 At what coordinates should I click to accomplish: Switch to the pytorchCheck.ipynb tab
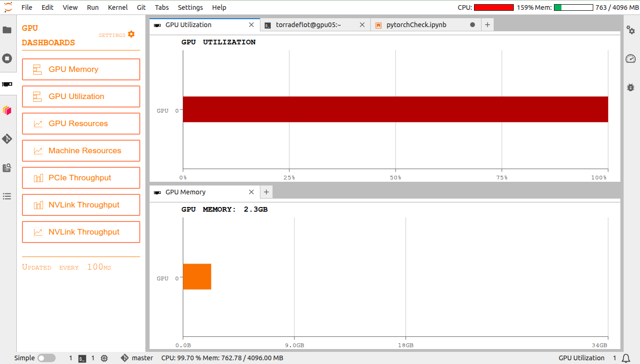(x=416, y=25)
